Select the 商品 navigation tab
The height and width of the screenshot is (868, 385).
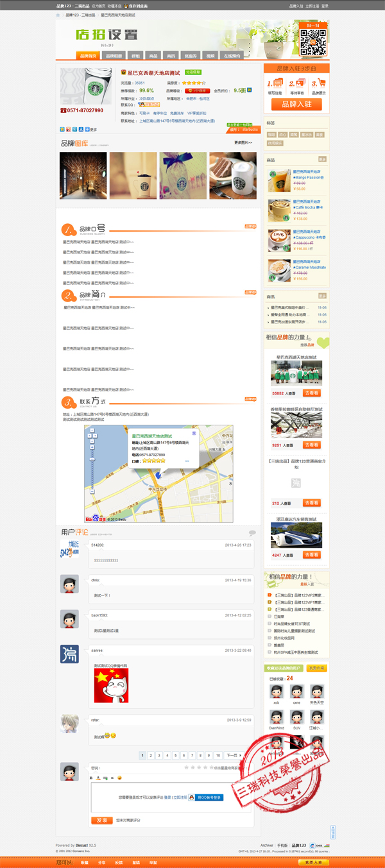coord(153,56)
